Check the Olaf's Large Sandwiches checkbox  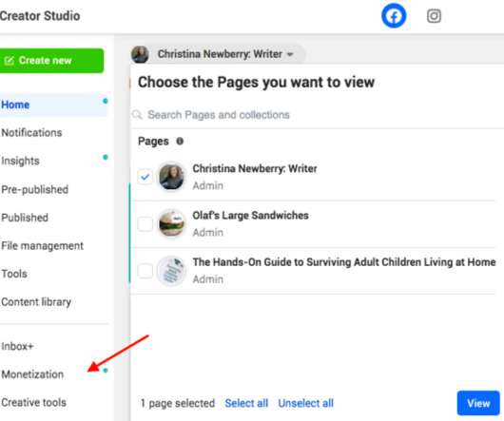pos(145,224)
